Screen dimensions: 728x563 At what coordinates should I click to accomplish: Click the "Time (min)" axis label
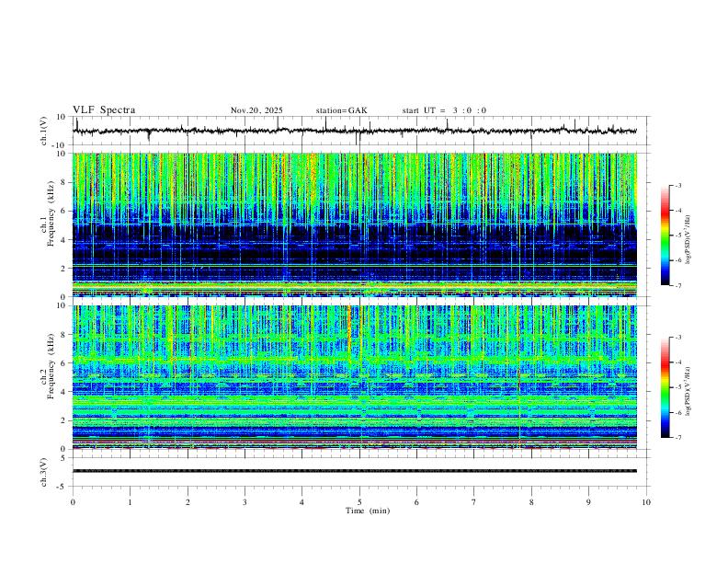(368, 511)
